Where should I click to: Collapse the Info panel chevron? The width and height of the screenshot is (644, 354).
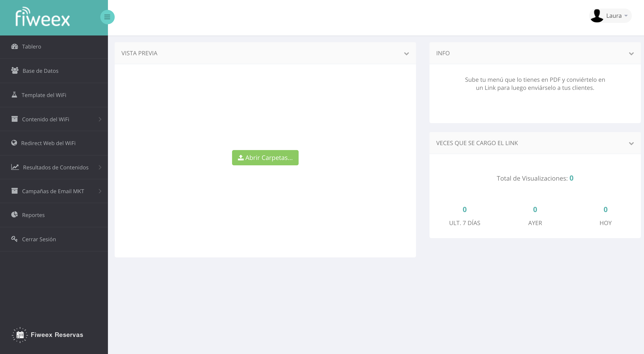[x=631, y=53]
